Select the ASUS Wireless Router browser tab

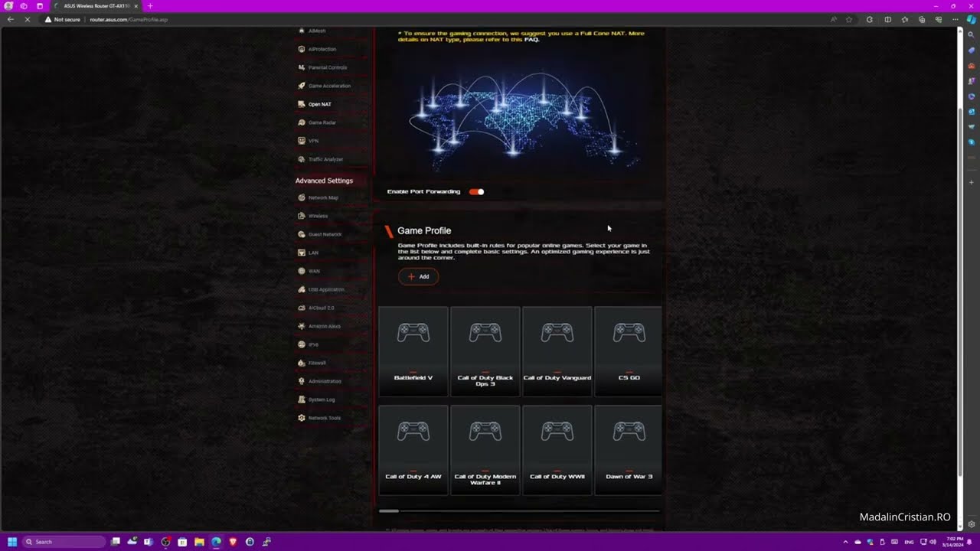(95, 6)
